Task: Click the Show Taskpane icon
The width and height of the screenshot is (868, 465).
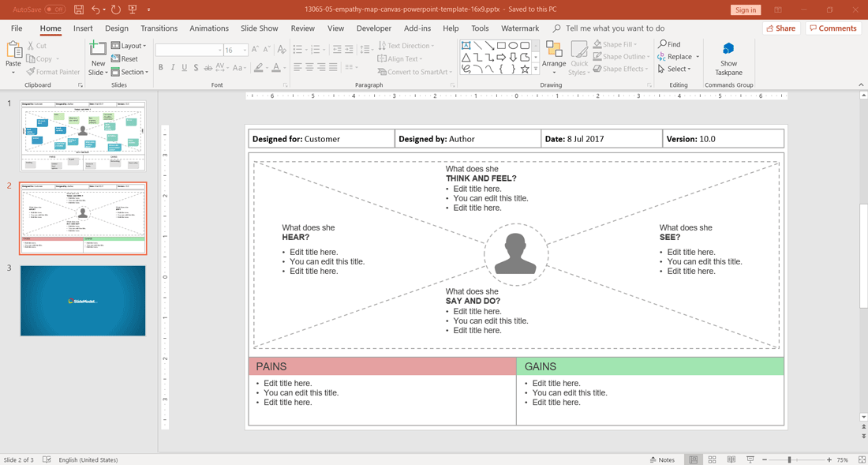Action: [x=728, y=49]
